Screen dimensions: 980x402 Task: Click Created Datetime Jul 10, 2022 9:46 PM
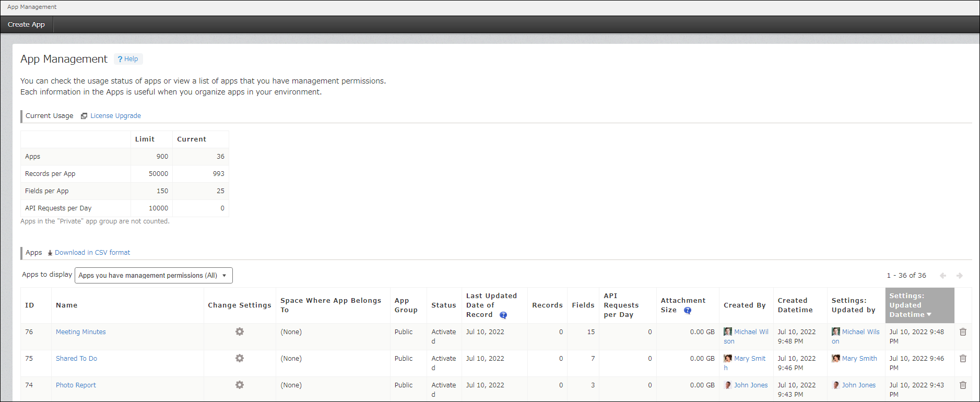tap(797, 363)
